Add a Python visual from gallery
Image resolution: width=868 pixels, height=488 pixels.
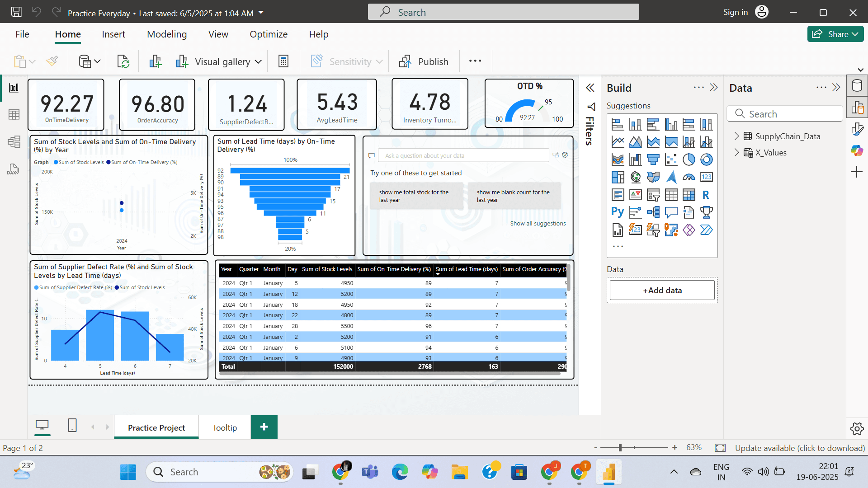[x=618, y=212]
